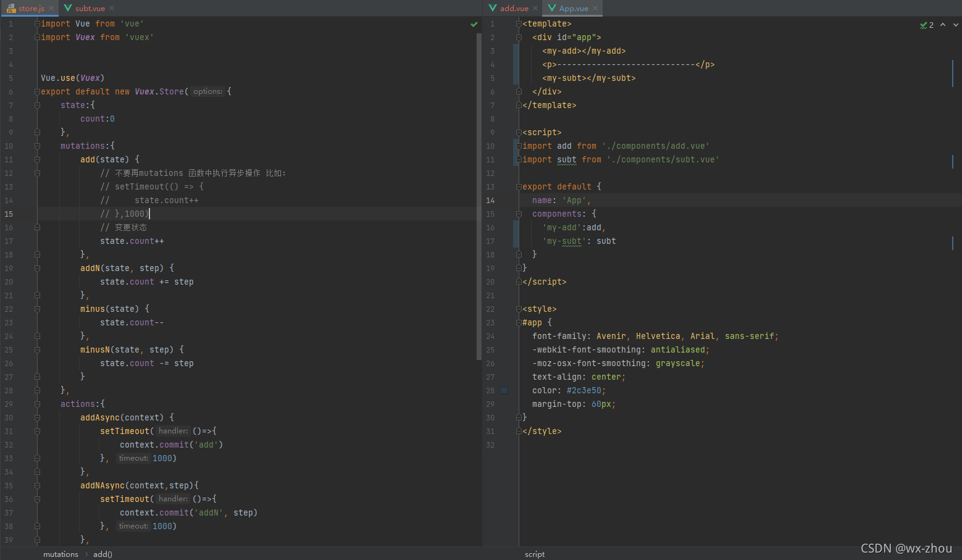Close the subt.vue tab
The height and width of the screenshot is (560, 962).
click(x=112, y=8)
